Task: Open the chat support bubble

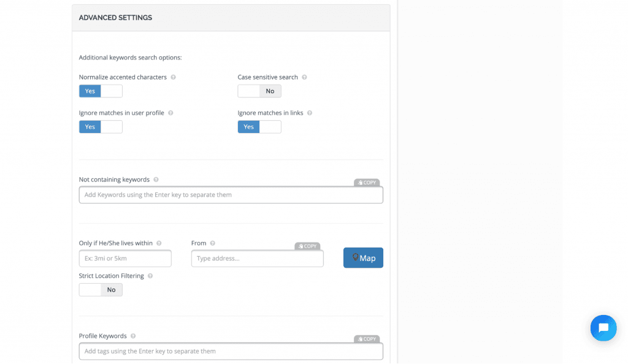Action: pos(603,328)
